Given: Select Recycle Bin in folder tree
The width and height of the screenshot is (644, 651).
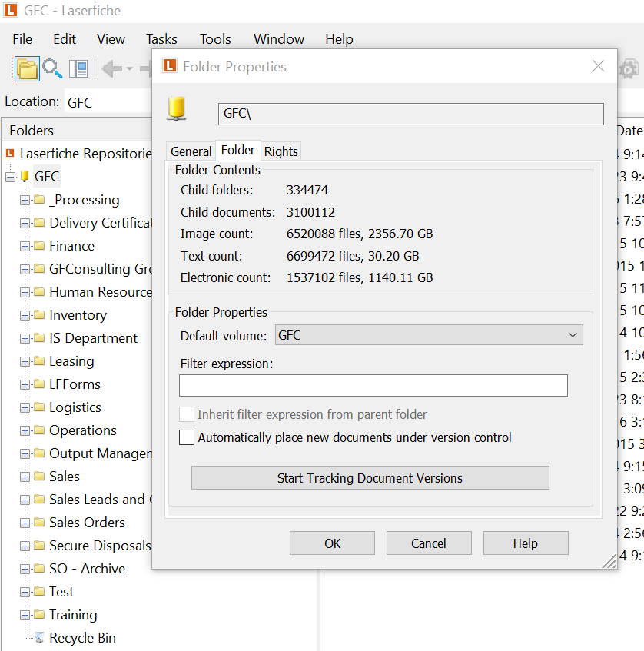Looking at the screenshot, I should pyautogui.click(x=83, y=637).
